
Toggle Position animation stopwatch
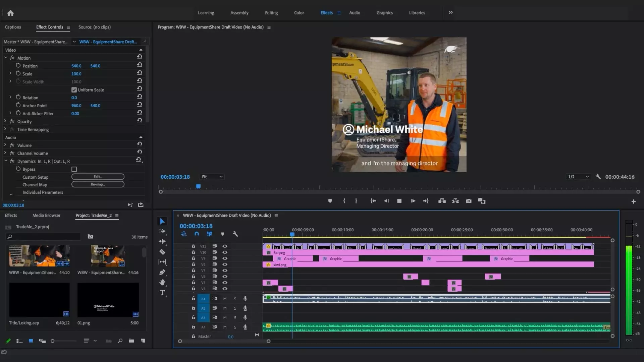[18, 66]
